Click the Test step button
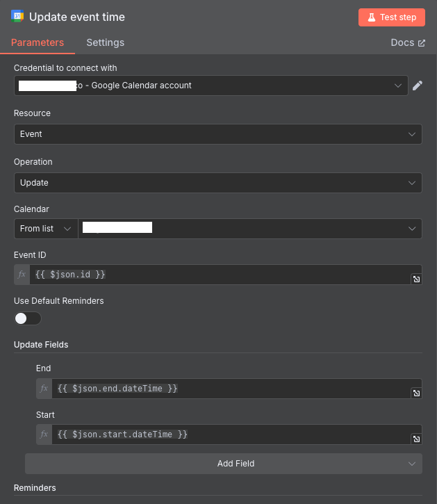Image resolution: width=437 pixels, height=504 pixels. point(392,17)
